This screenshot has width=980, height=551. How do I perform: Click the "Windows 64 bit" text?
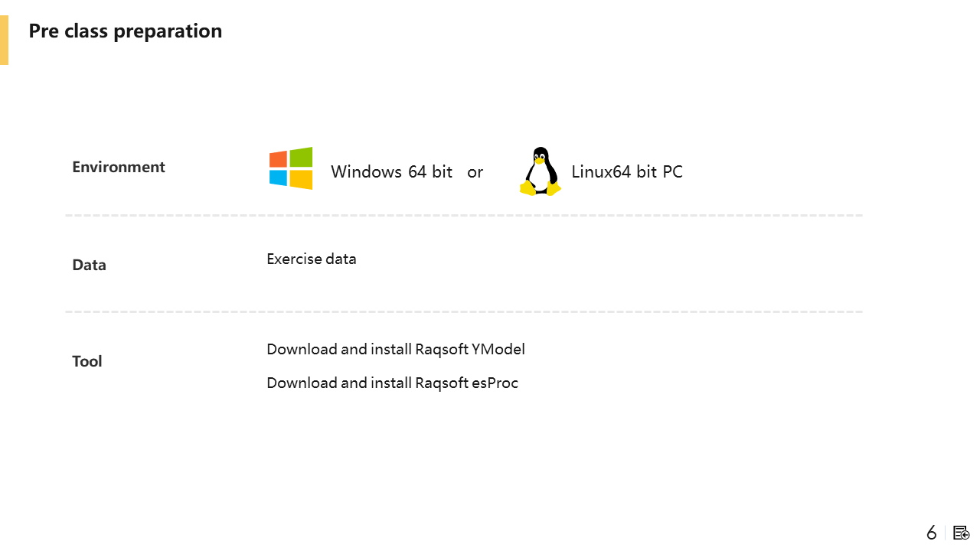[391, 171]
